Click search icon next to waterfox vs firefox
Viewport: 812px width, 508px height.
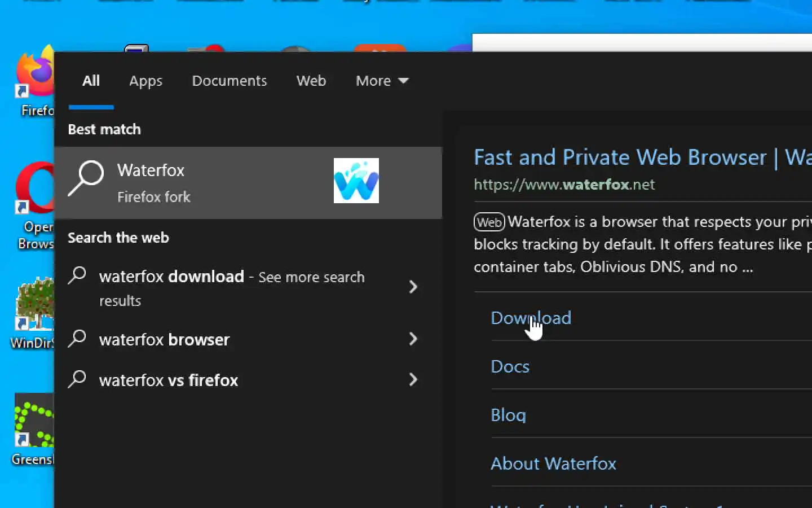[77, 379]
